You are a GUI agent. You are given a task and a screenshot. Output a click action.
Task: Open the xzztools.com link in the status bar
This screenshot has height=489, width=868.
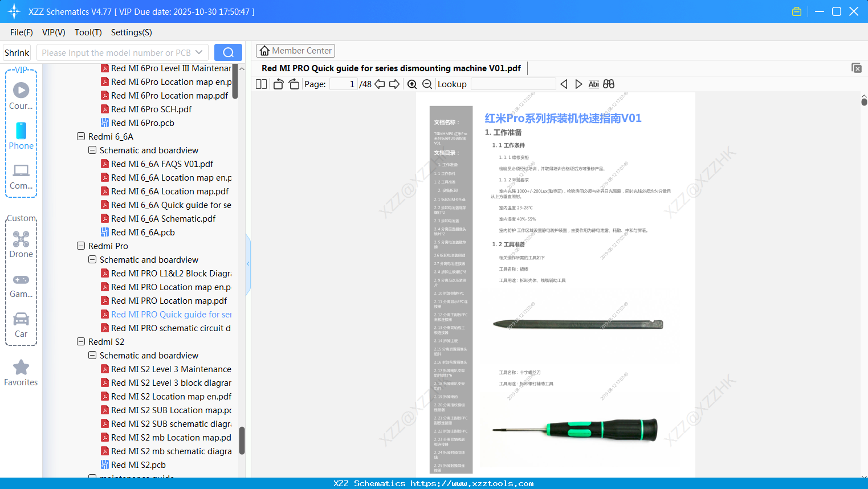(472, 483)
